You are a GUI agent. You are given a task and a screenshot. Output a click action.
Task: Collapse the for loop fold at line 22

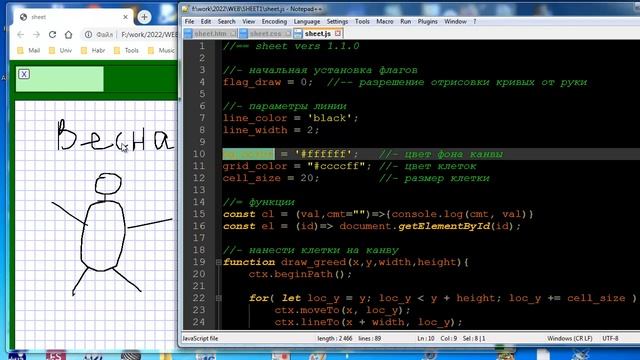219,298
